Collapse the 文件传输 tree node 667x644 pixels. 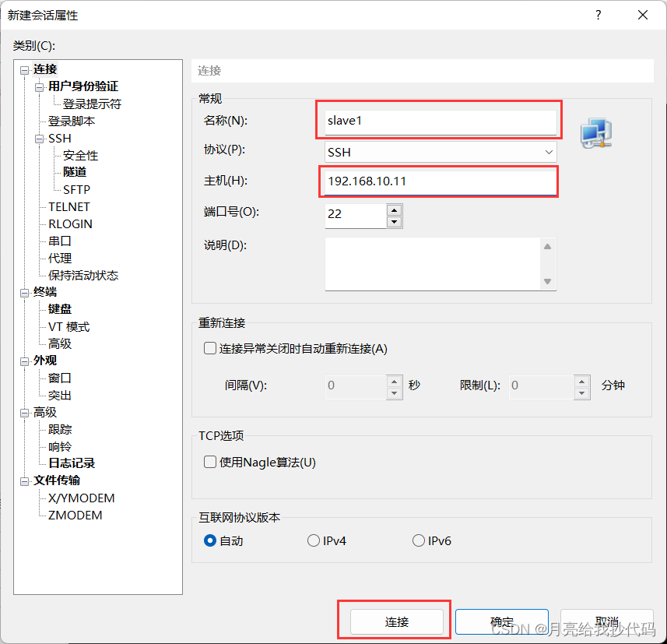pos(25,481)
